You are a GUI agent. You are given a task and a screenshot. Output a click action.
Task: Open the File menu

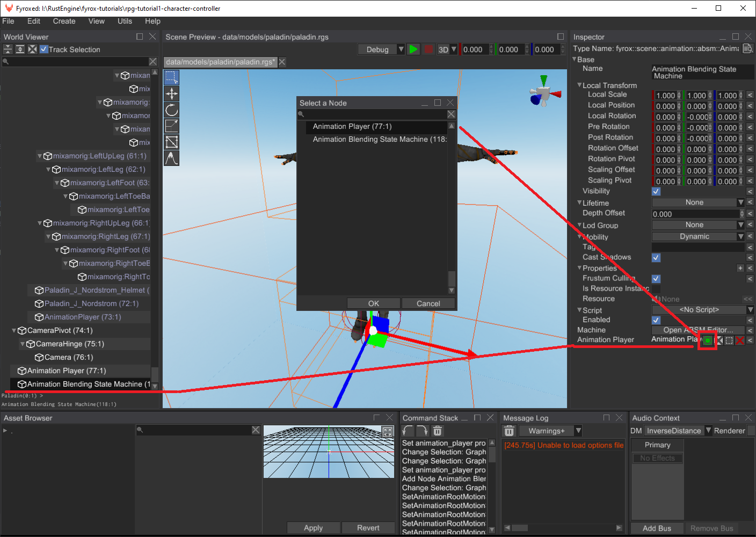coord(8,21)
